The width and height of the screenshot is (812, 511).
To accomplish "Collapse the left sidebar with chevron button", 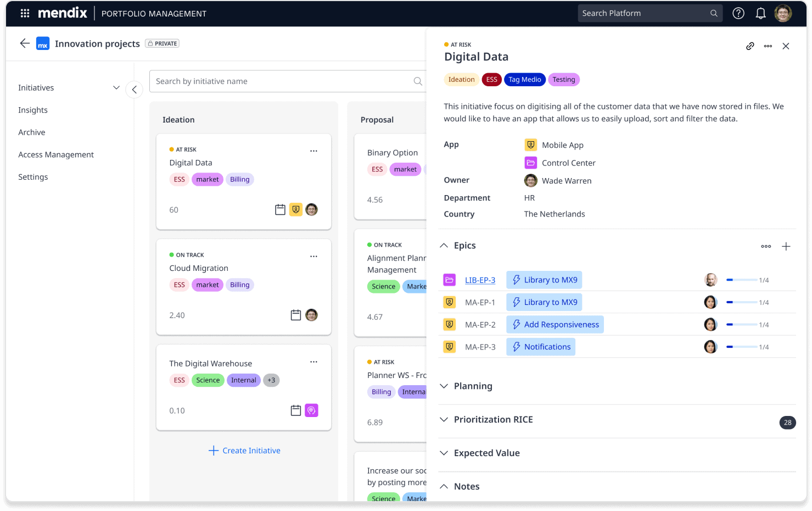I will click(135, 90).
